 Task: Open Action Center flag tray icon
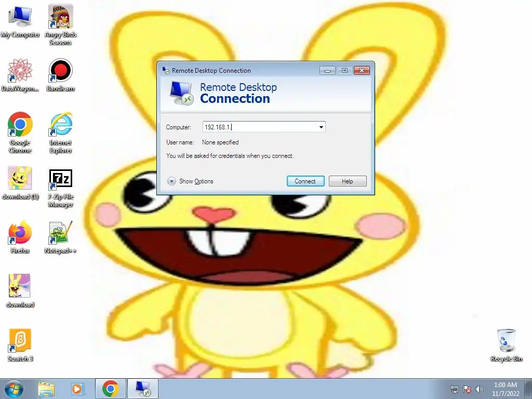pos(467,390)
